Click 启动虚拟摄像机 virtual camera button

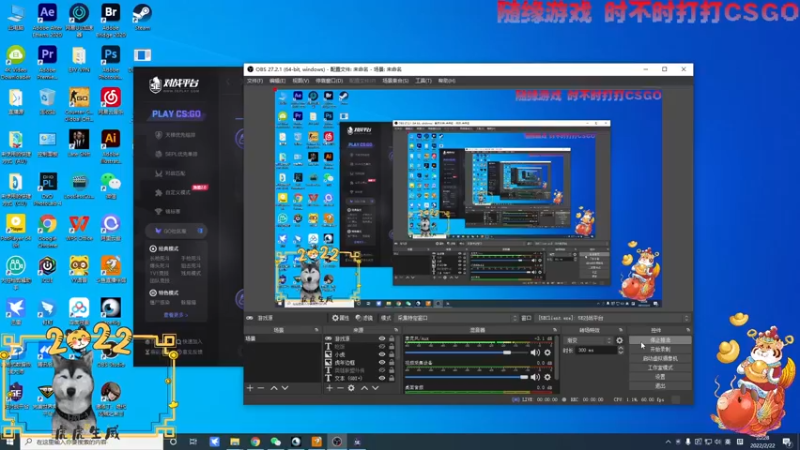[660, 359]
